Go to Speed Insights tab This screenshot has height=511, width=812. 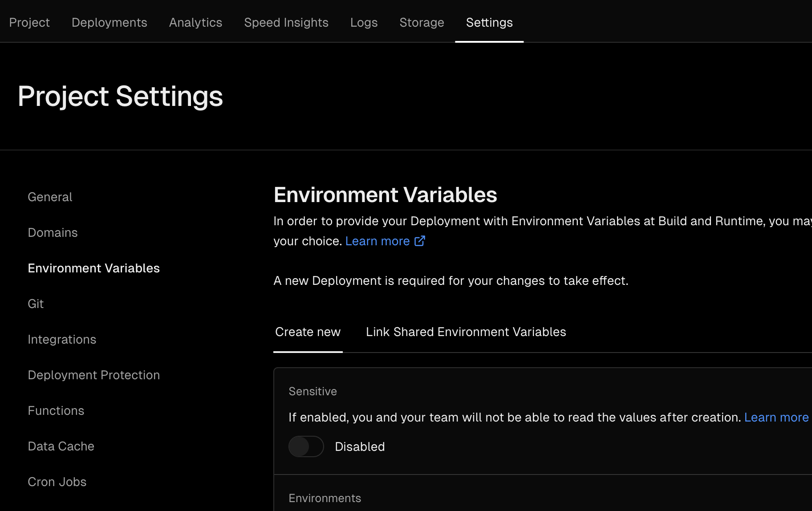pyautogui.click(x=286, y=22)
